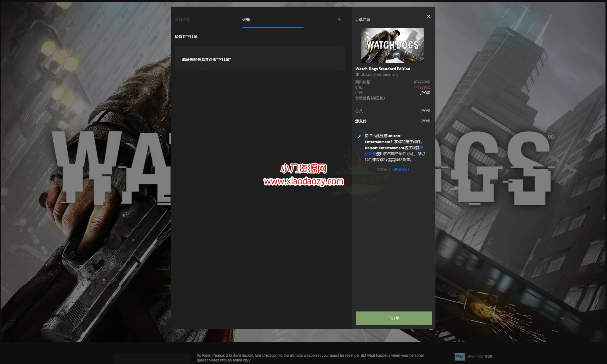
Task: Click the Aiden Pearce game description text
Action: [x=310, y=358]
